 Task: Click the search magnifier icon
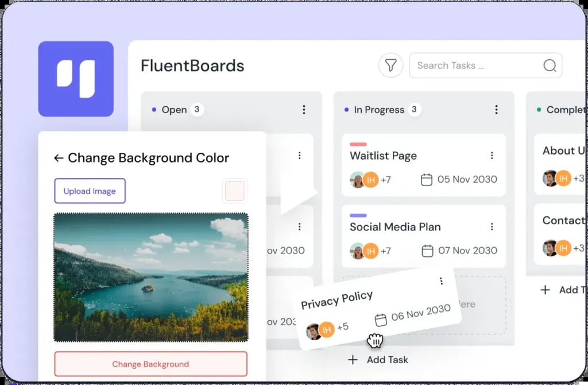(550, 66)
